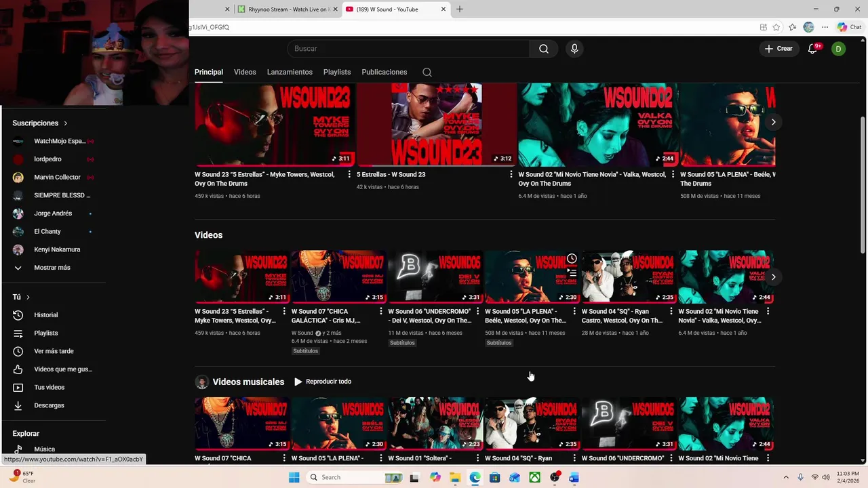This screenshot has width=868, height=488.
Task: Play W Sound 02 Mi Novio Tiene Novia top thumbnail
Action: (597, 125)
